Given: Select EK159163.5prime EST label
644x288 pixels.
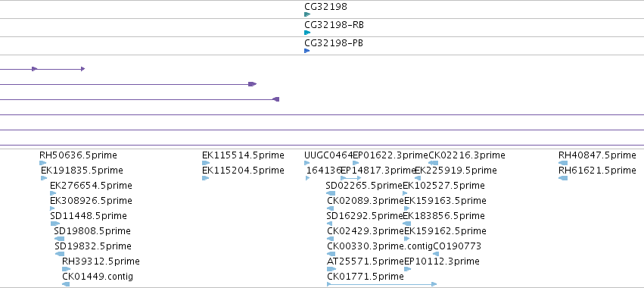Looking at the screenshot, I should (445, 201).
